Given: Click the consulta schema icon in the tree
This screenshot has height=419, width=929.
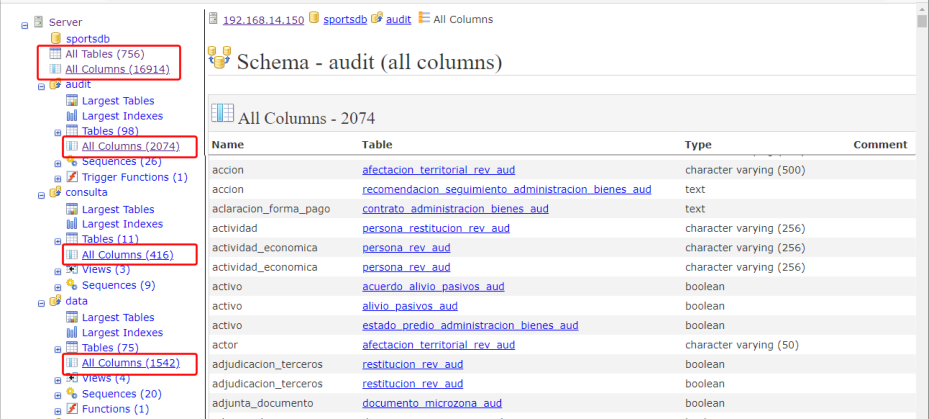Looking at the screenshot, I should point(55,192).
